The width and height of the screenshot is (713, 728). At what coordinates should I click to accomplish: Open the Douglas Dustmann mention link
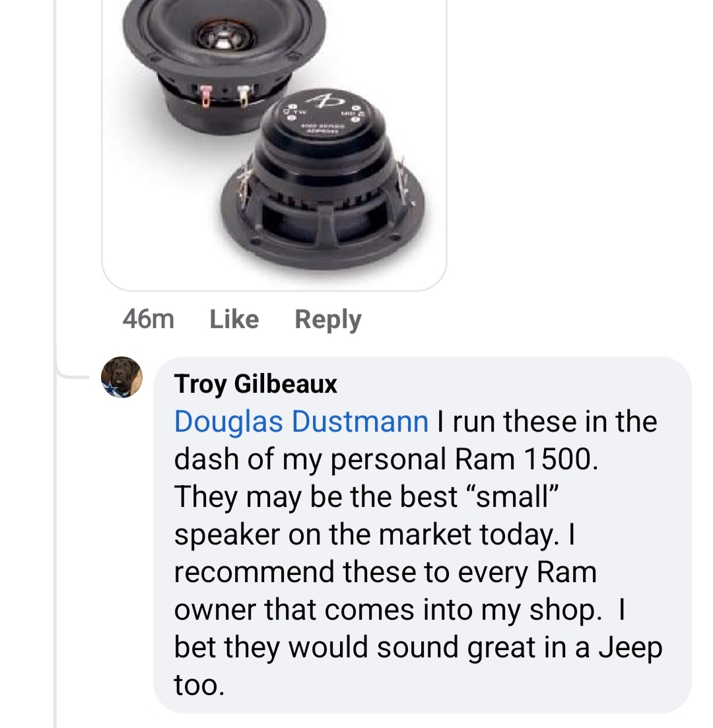point(302,421)
